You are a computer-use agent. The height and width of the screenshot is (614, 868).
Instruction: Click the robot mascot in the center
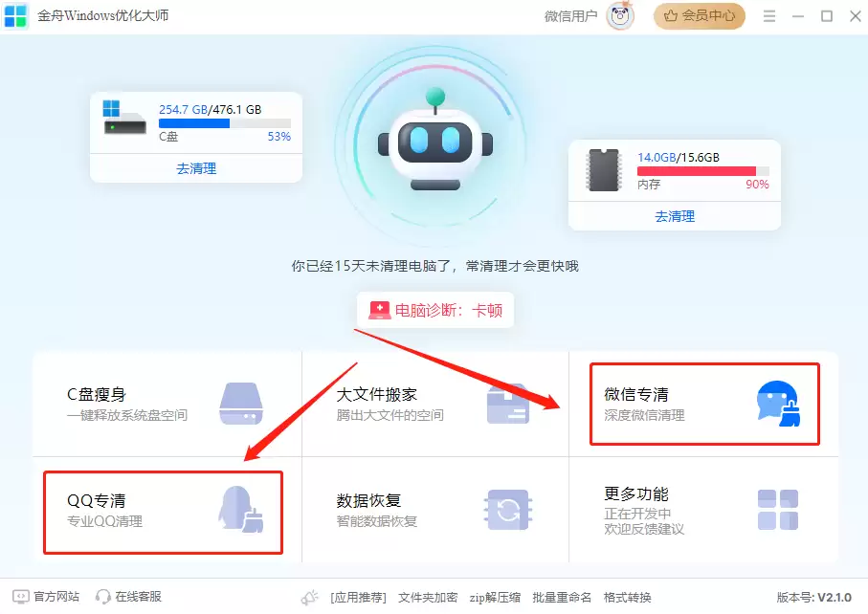coord(435,141)
